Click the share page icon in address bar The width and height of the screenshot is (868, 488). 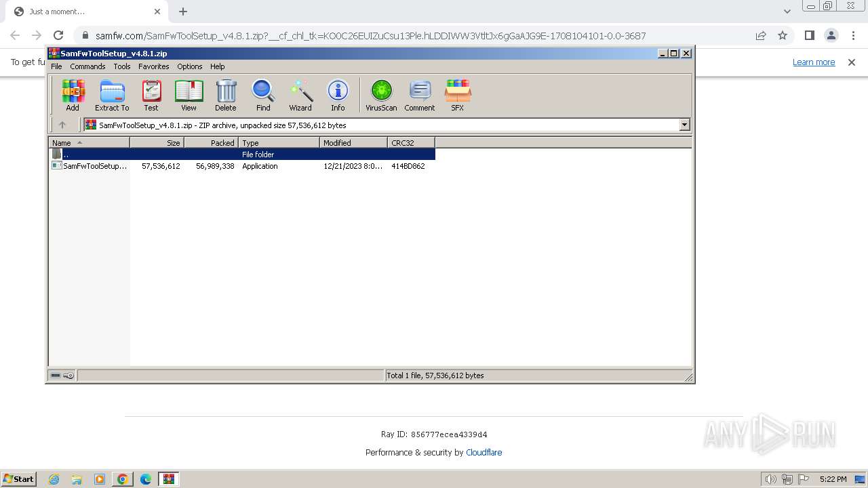761,35
